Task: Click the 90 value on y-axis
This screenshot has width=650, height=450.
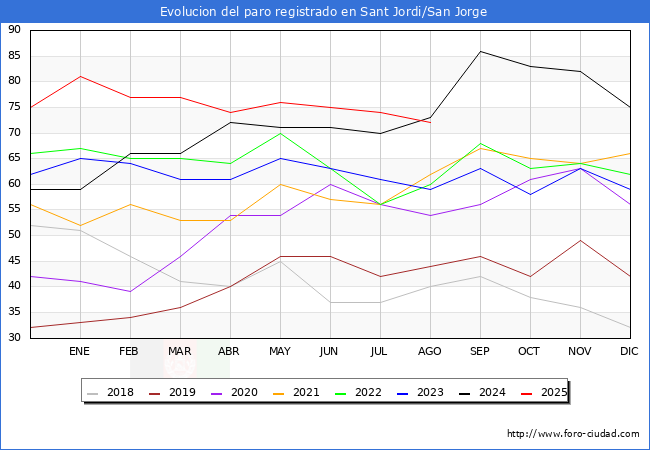Action: pyautogui.click(x=14, y=30)
